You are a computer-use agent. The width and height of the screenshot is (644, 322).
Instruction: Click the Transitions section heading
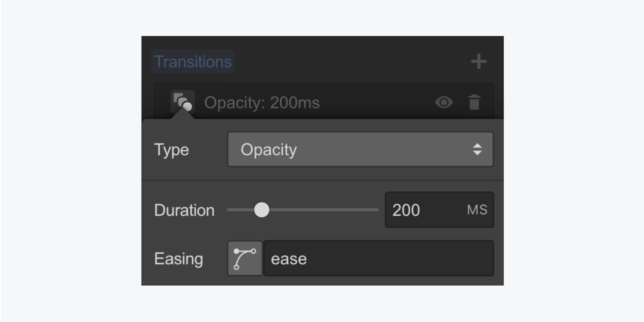(193, 62)
